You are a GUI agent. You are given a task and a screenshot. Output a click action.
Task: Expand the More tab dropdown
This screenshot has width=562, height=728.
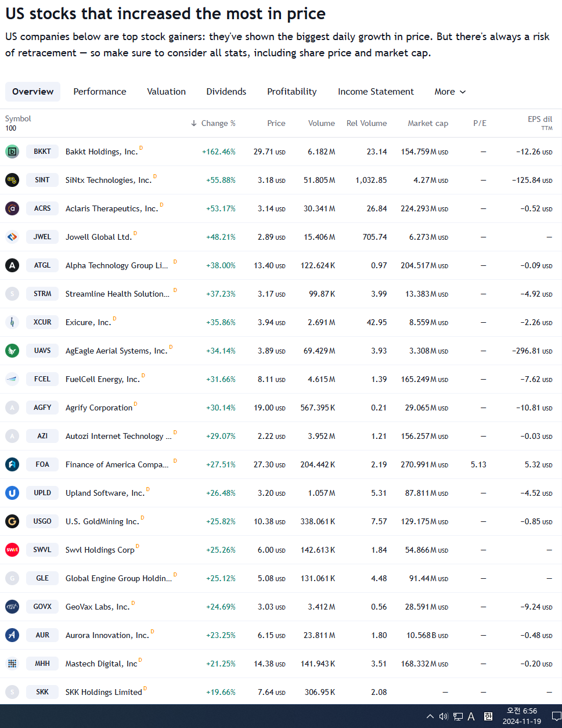[450, 92]
